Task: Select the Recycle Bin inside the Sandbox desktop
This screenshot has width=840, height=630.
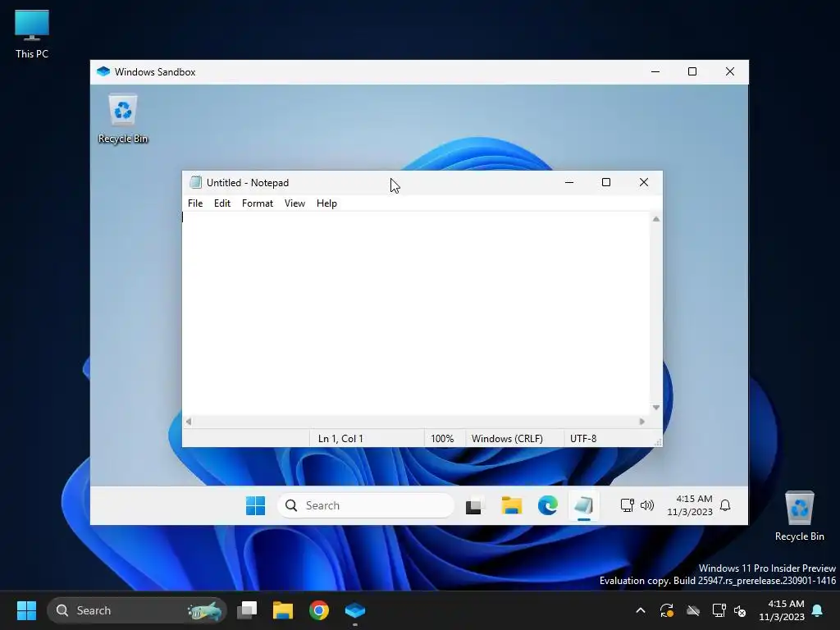Action: tap(123, 118)
